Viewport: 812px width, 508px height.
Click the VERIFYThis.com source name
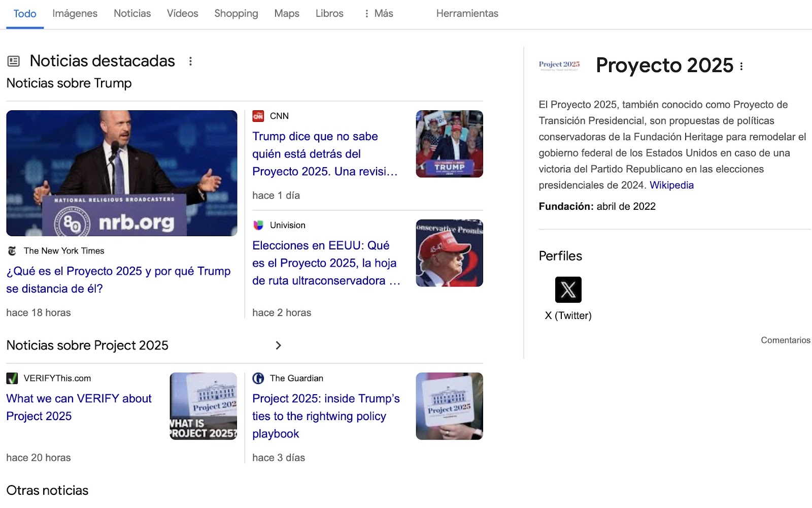[57, 378]
